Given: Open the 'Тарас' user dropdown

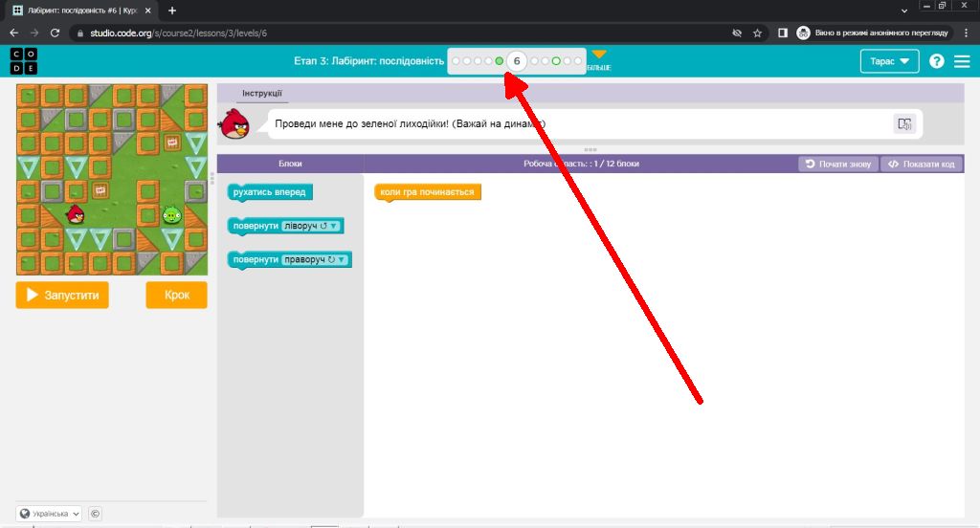Looking at the screenshot, I should pos(889,61).
